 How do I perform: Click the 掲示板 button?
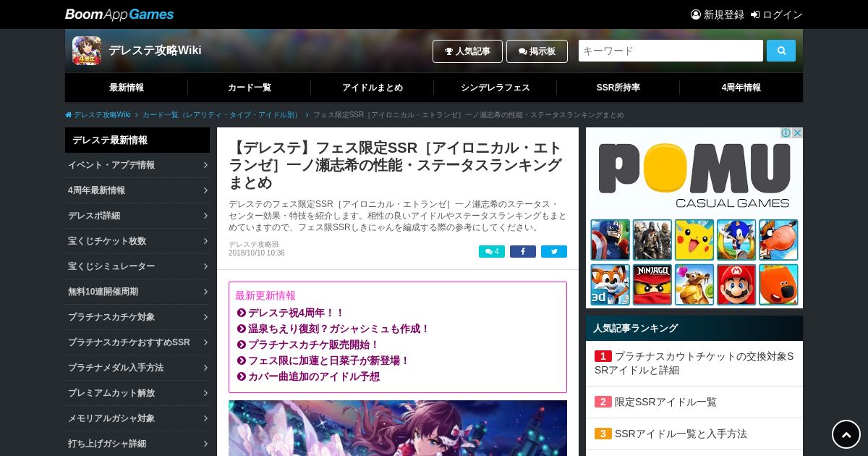tap(537, 51)
